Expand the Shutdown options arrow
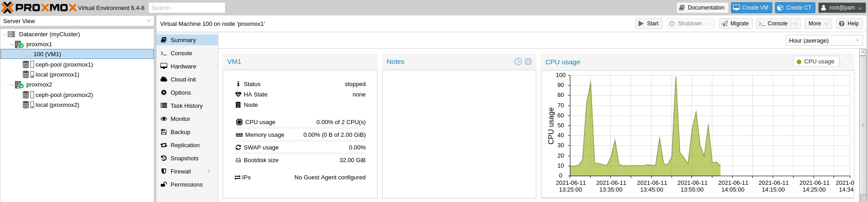 click(x=709, y=24)
